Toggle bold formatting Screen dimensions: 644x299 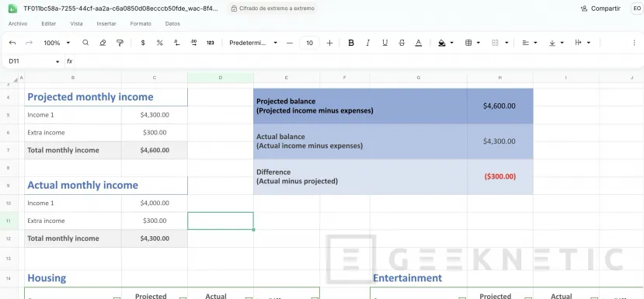click(x=351, y=43)
